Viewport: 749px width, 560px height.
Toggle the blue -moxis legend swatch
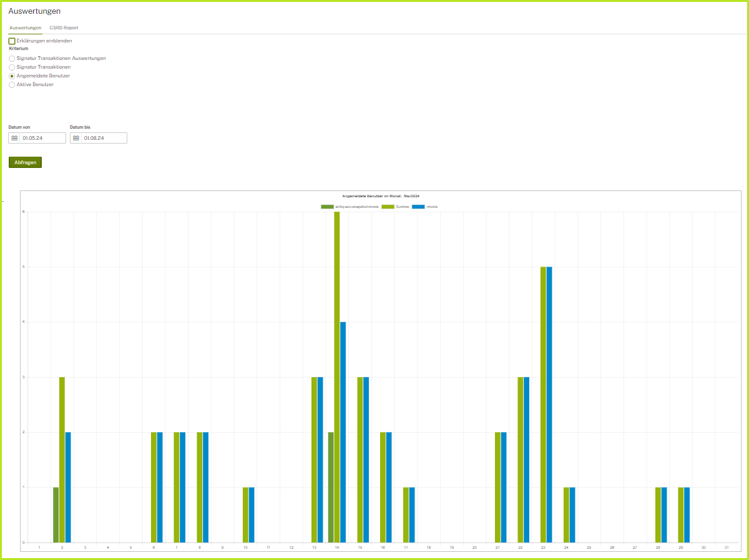418,207
